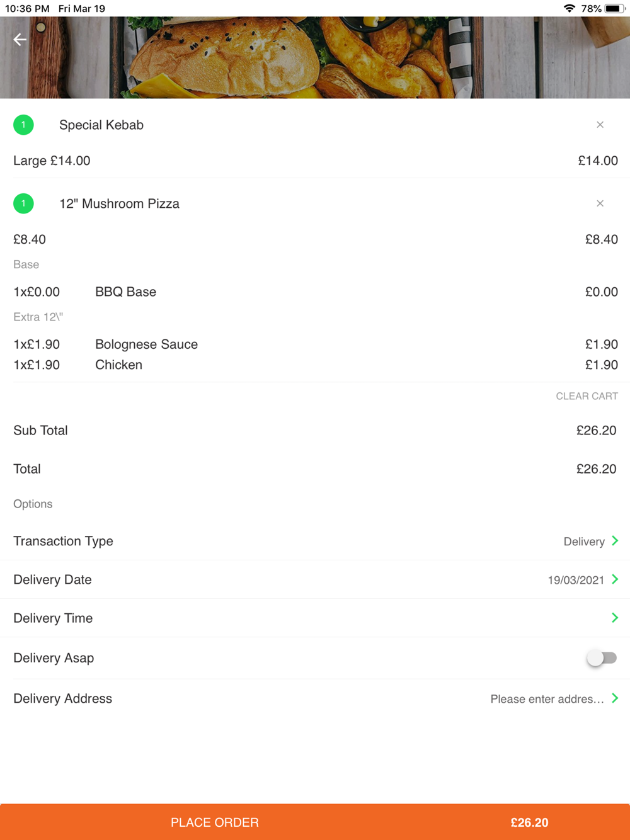Go back using the arrow icon

pyautogui.click(x=20, y=40)
